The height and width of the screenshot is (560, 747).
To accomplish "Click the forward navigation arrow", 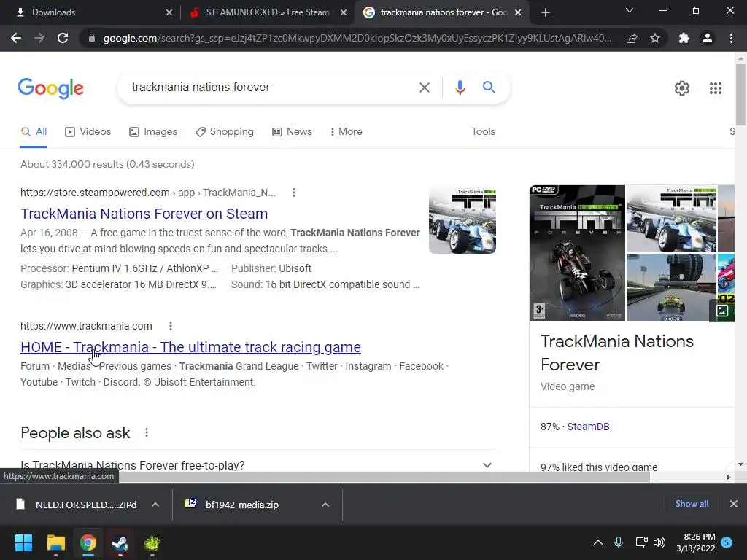I will point(39,38).
